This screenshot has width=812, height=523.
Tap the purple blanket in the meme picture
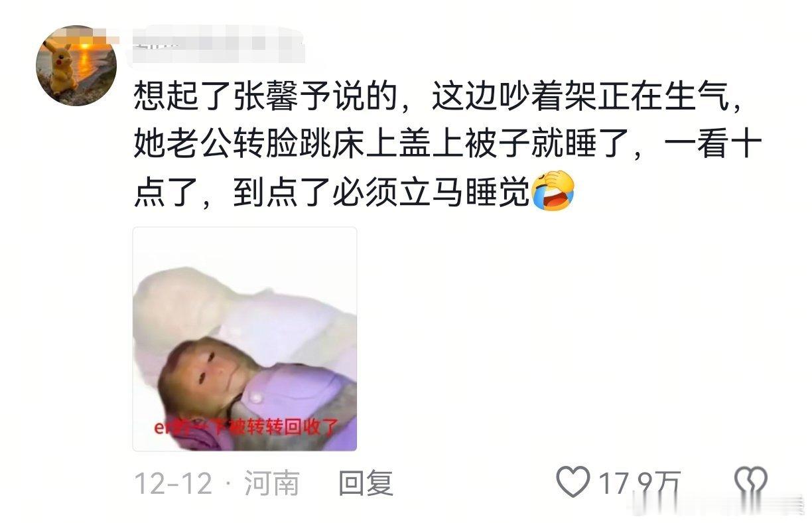click(x=299, y=392)
